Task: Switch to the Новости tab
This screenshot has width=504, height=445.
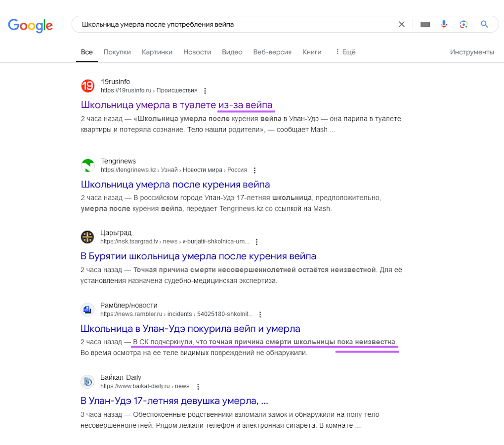Action: click(x=197, y=52)
